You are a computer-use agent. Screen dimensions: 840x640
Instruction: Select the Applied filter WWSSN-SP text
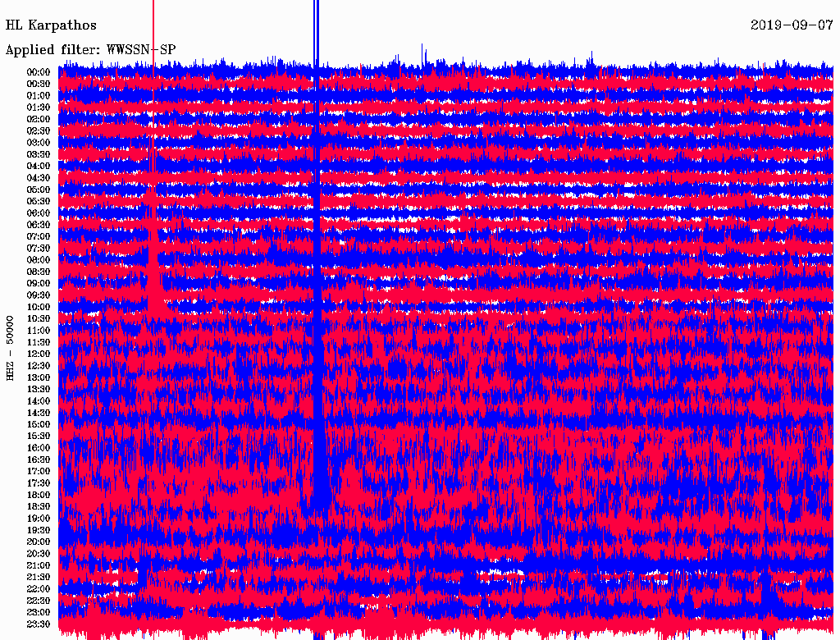[x=90, y=49]
